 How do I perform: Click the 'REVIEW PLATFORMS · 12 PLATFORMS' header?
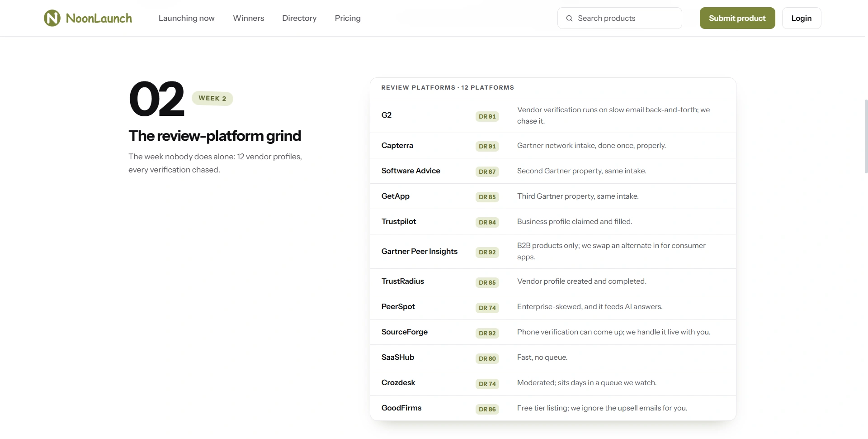click(x=448, y=87)
